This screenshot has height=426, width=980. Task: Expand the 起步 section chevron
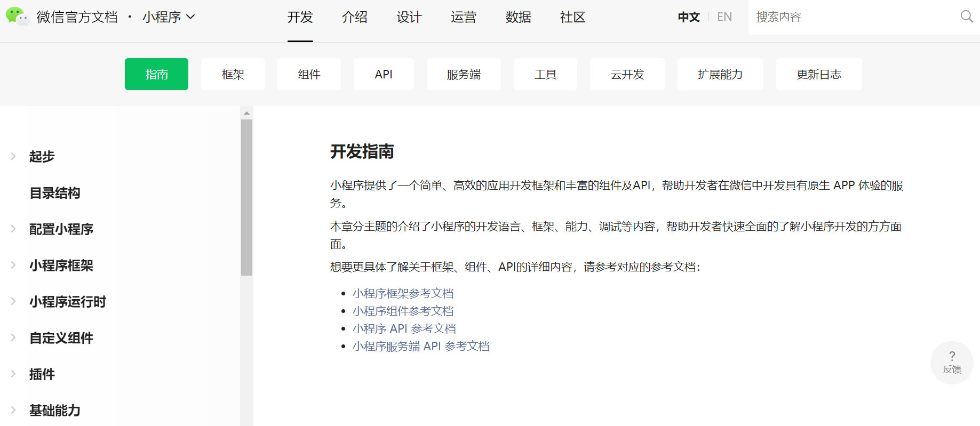click(x=13, y=156)
